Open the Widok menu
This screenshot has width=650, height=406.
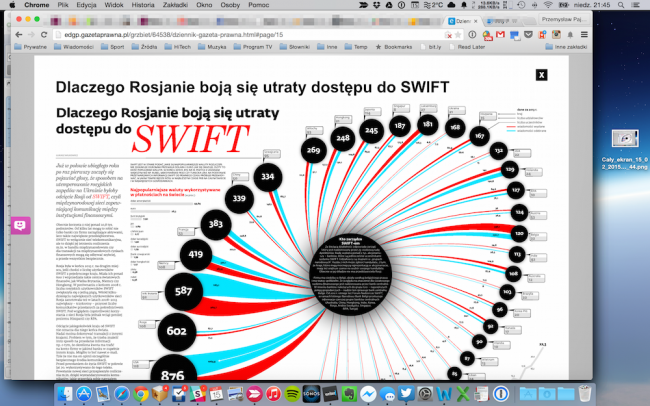[x=114, y=5]
